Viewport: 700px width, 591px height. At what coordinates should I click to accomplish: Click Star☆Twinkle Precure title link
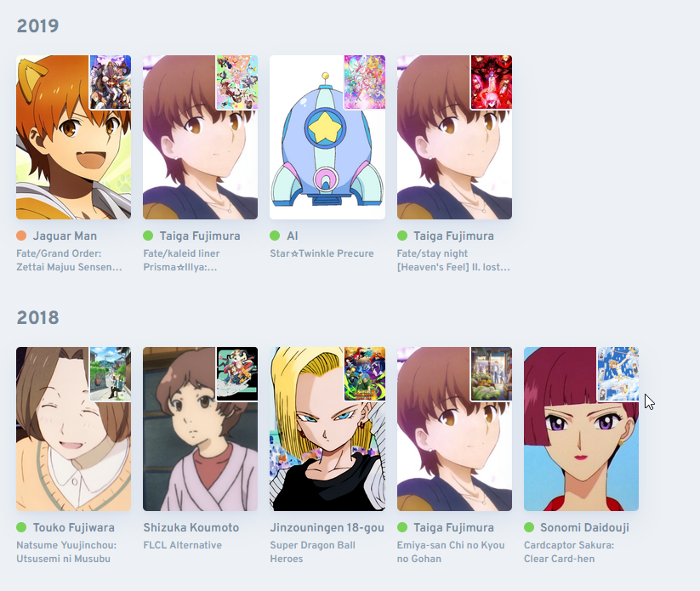point(322,253)
